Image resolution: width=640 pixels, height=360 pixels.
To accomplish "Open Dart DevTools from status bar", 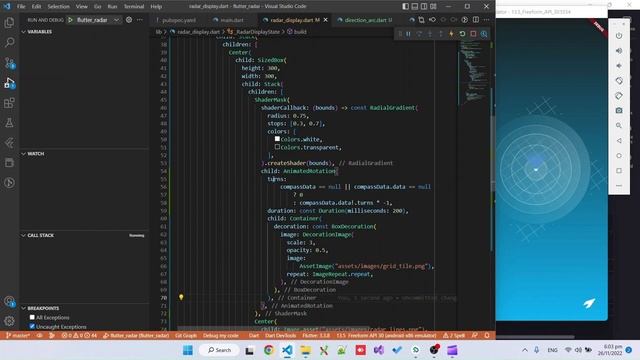I will pos(280,336).
